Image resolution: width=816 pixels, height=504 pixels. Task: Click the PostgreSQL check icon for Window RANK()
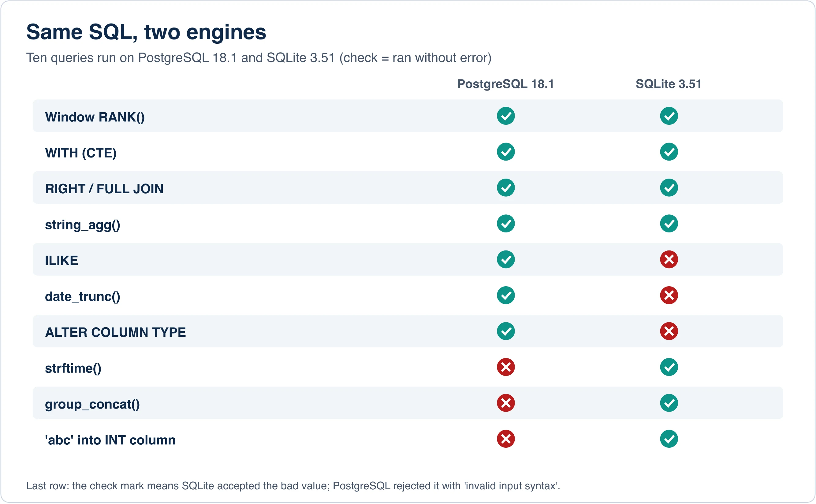tap(505, 116)
